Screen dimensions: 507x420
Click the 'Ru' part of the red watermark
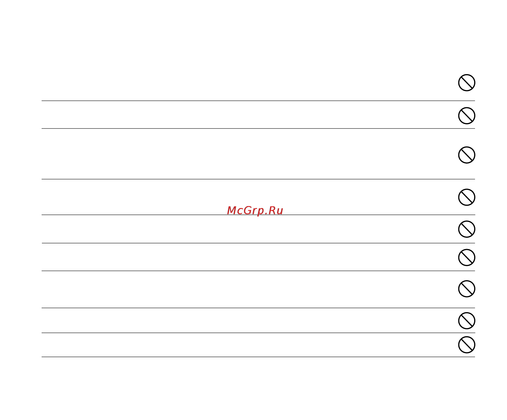click(x=275, y=211)
